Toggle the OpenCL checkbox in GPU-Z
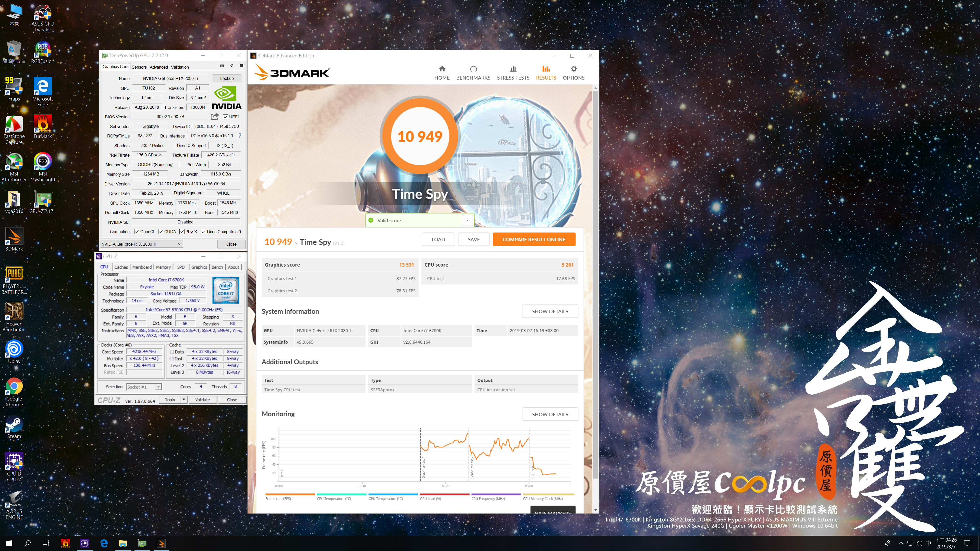Viewport: 980px width, 551px height. tap(137, 232)
